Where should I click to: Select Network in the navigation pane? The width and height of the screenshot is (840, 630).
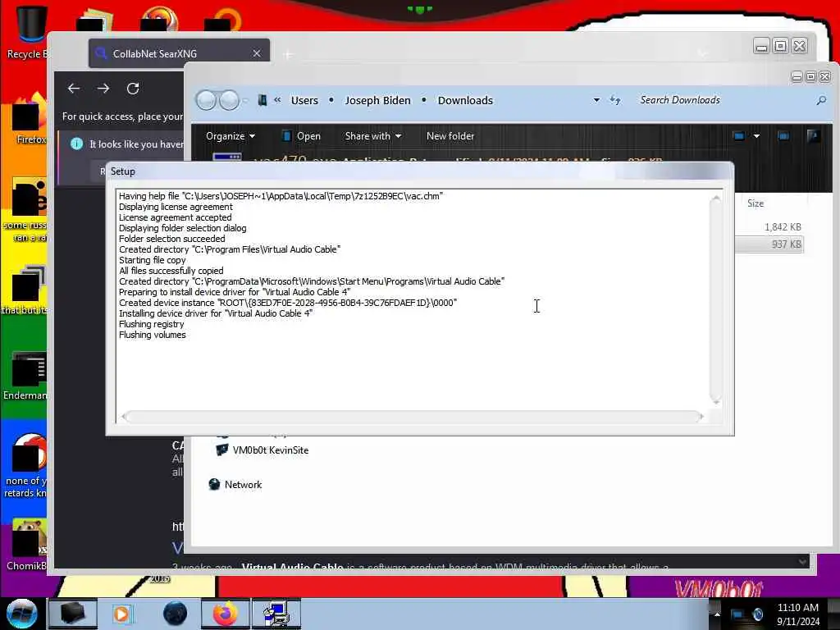pos(235,484)
